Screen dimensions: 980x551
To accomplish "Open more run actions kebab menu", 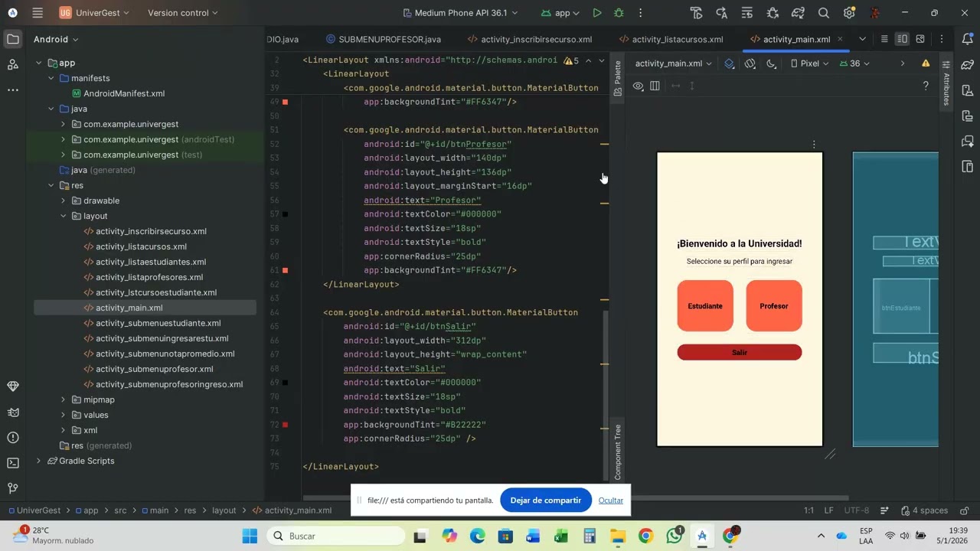I will pyautogui.click(x=640, y=13).
